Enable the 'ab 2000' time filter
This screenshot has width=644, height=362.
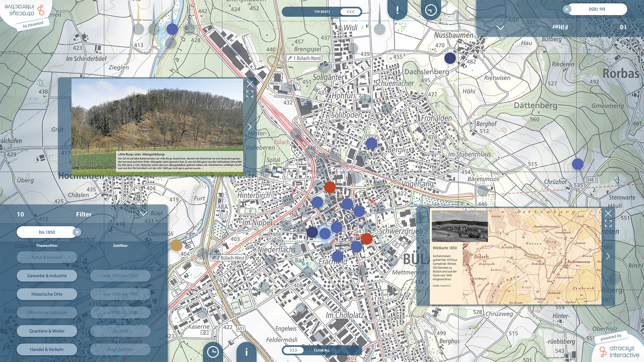[120, 331]
